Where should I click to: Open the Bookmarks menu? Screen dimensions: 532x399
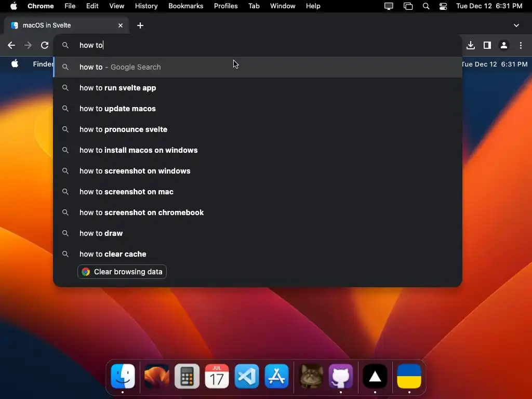185,6
